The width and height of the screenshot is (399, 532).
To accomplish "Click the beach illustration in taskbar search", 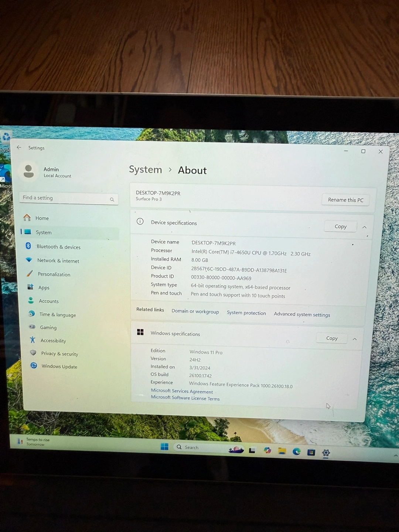I will pos(236,450).
